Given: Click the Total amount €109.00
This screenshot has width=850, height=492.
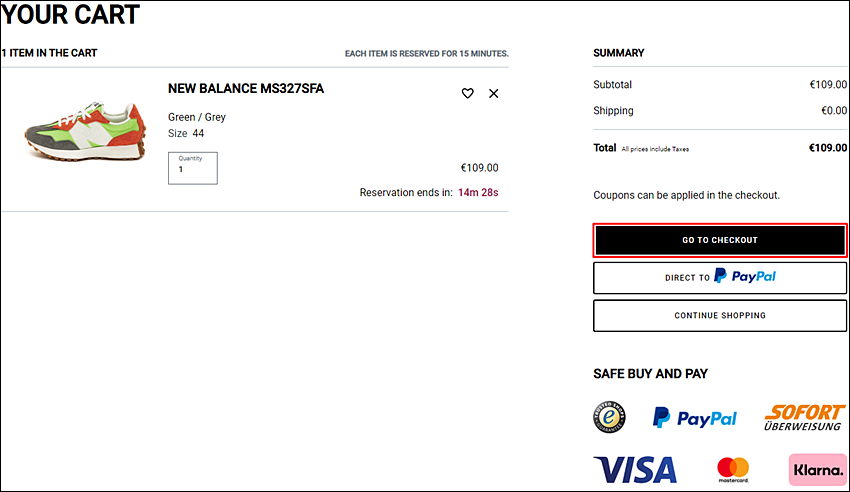Looking at the screenshot, I should tap(828, 148).
